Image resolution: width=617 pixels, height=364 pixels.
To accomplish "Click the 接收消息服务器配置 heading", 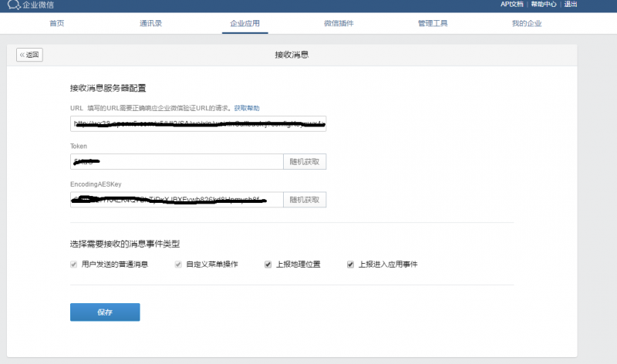I will tap(108, 88).
